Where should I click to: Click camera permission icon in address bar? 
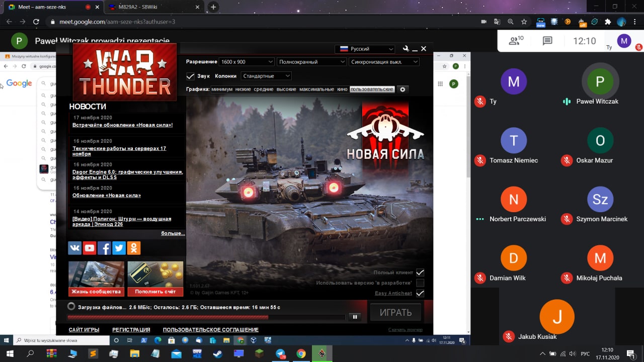484,22
